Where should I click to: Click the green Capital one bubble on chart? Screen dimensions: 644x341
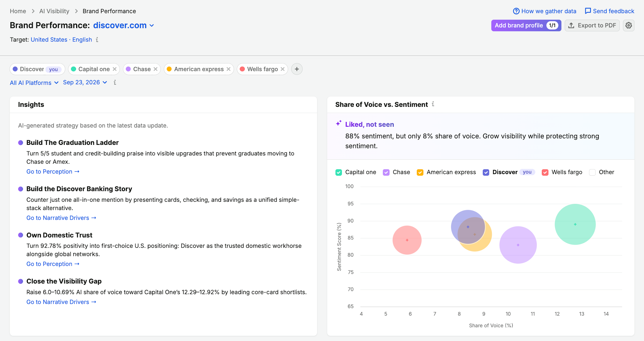pyautogui.click(x=575, y=224)
